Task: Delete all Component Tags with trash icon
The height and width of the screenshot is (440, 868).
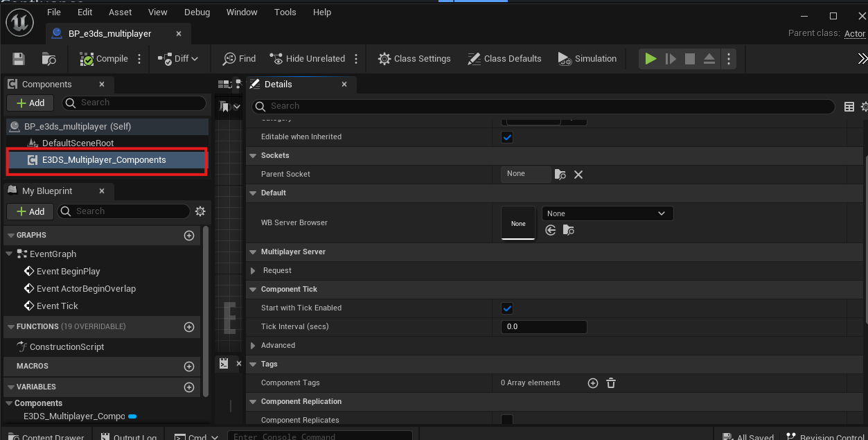Action: (x=611, y=383)
